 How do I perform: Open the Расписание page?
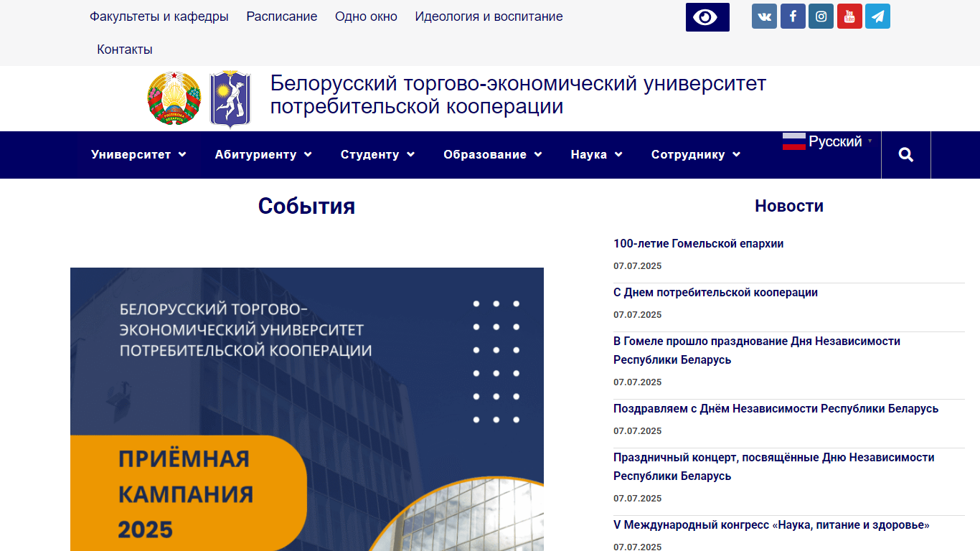click(282, 17)
